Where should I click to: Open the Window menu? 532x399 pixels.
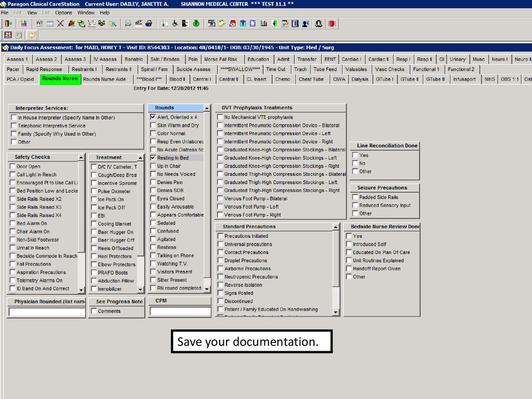tap(86, 12)
